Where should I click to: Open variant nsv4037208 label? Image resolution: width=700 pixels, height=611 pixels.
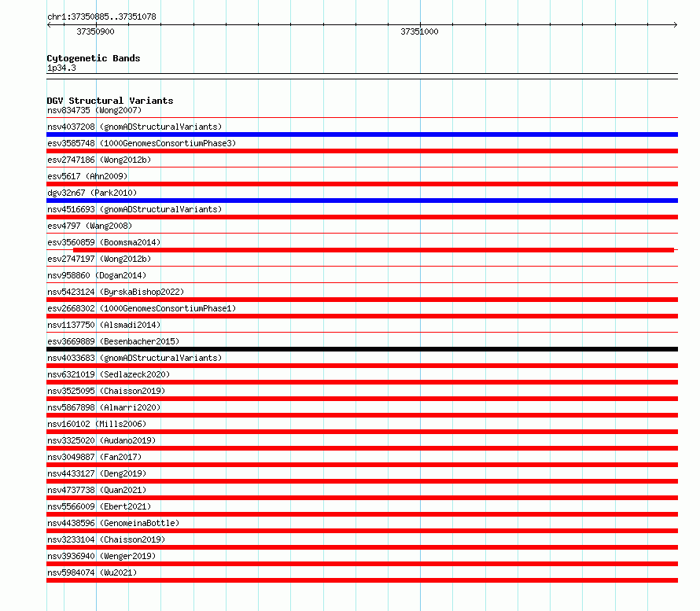(134, 127)
